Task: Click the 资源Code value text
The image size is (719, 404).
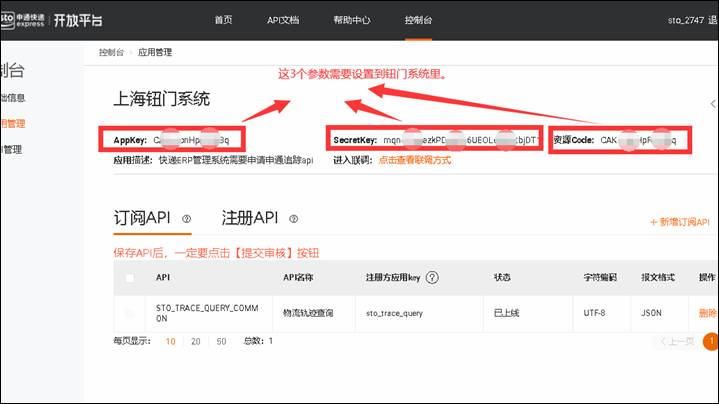Action: click(x=638, y=140)
